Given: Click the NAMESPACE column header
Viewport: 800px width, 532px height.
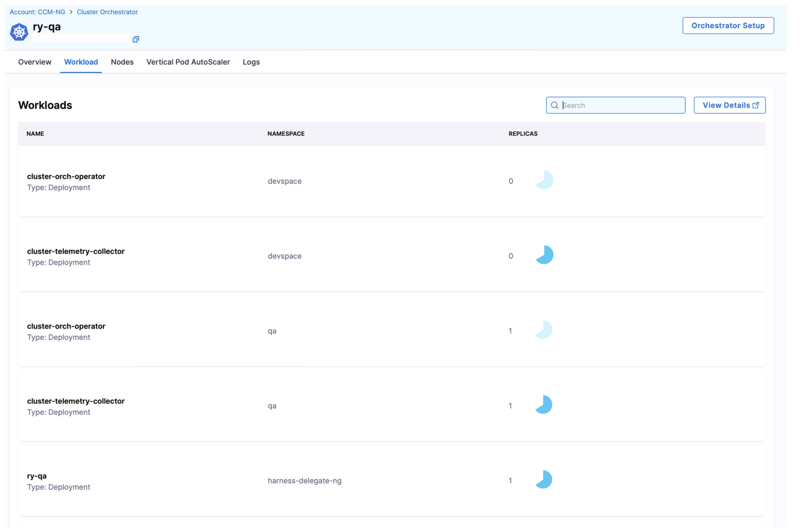Looking at the screenshot, I should point(286,134).
